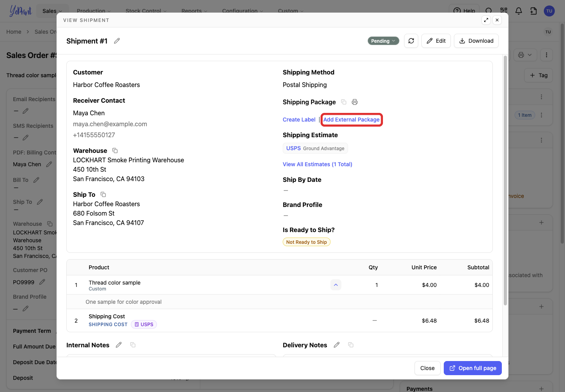Download the shipment
The image size is (565, 392).
[x=476, y=41]
